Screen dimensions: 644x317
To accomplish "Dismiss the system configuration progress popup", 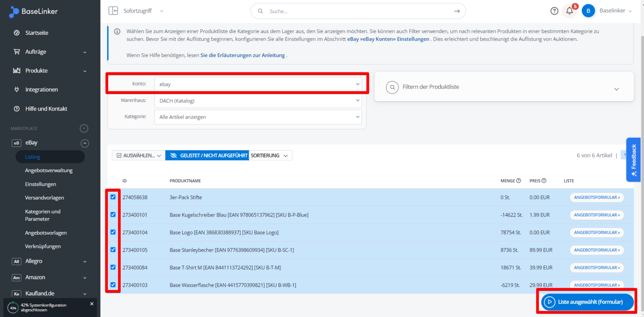I will pos(92,304).
